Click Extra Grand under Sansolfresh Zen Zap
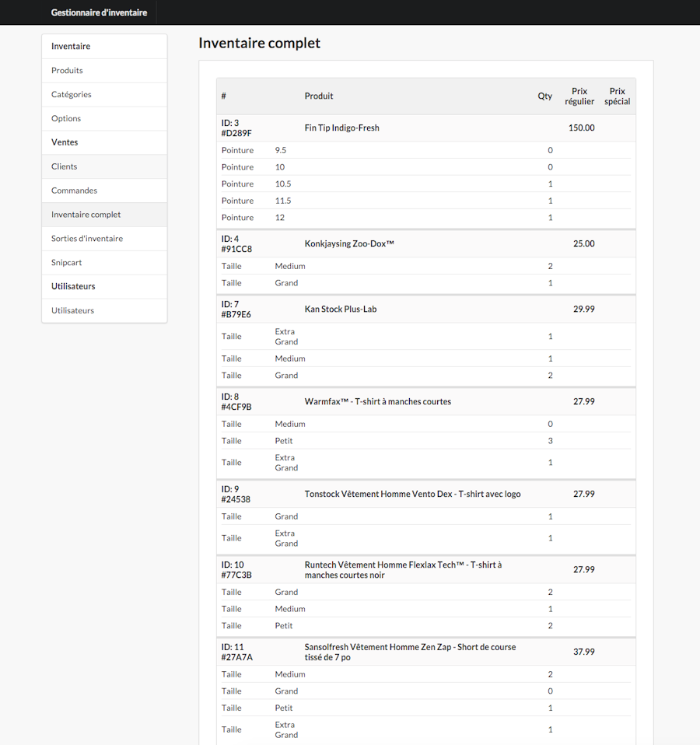Screen dimensions: 700x745 [286, 729]
